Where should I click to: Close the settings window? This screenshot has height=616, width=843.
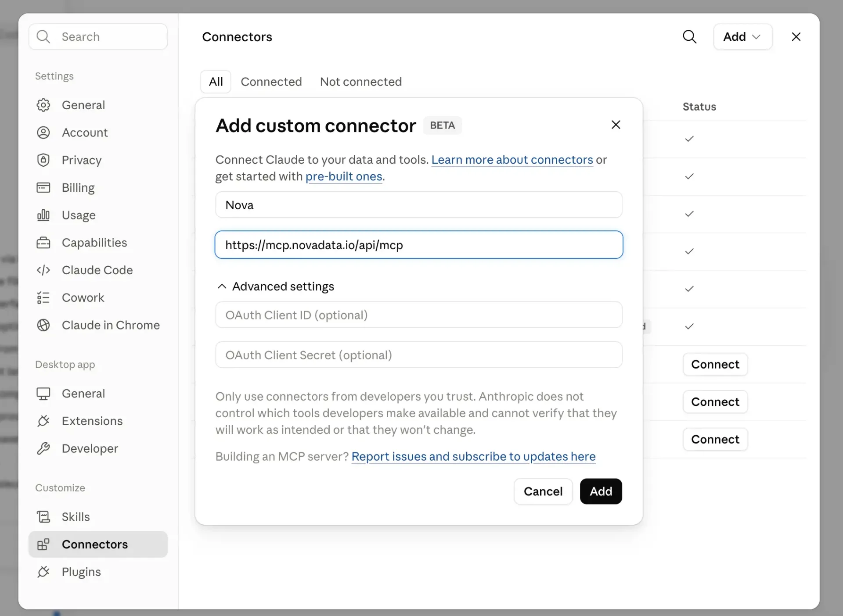[x=796, y=36]
